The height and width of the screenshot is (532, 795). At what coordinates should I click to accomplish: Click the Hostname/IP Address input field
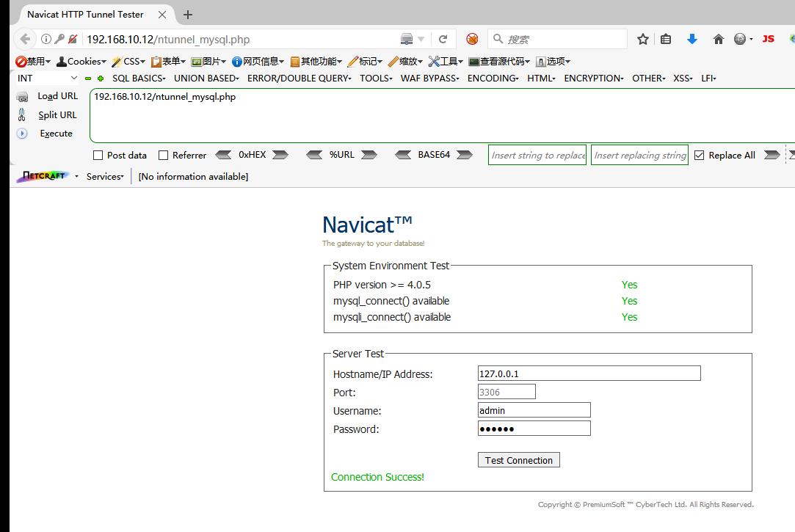click(589, 374)
